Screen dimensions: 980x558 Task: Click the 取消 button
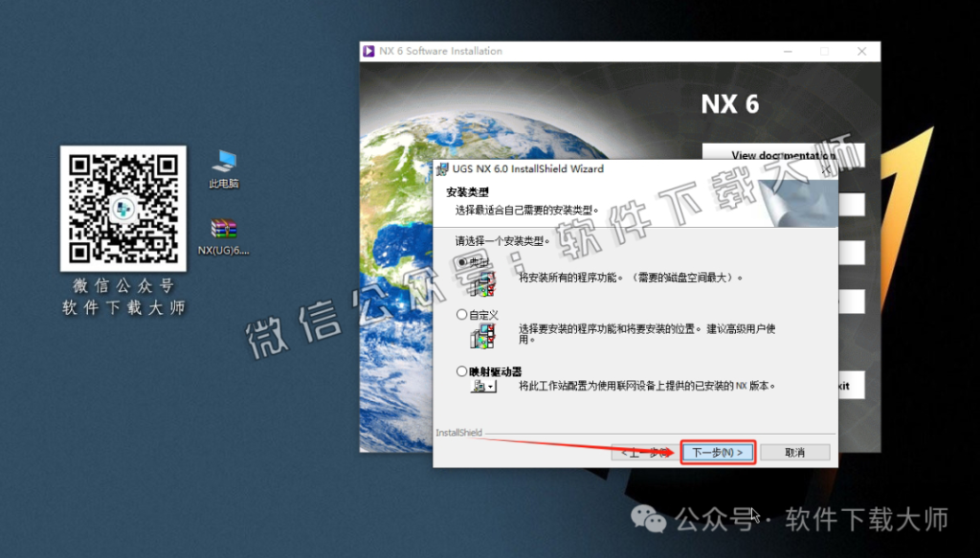(795, 451)
